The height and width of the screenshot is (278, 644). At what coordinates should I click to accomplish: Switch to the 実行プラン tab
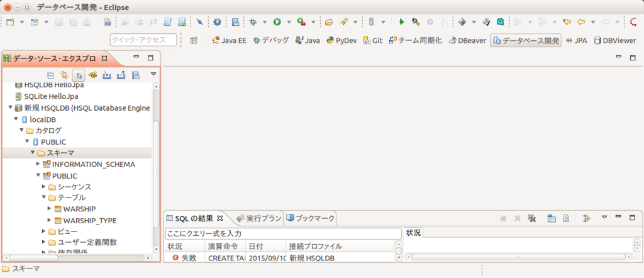coord(259,218)
